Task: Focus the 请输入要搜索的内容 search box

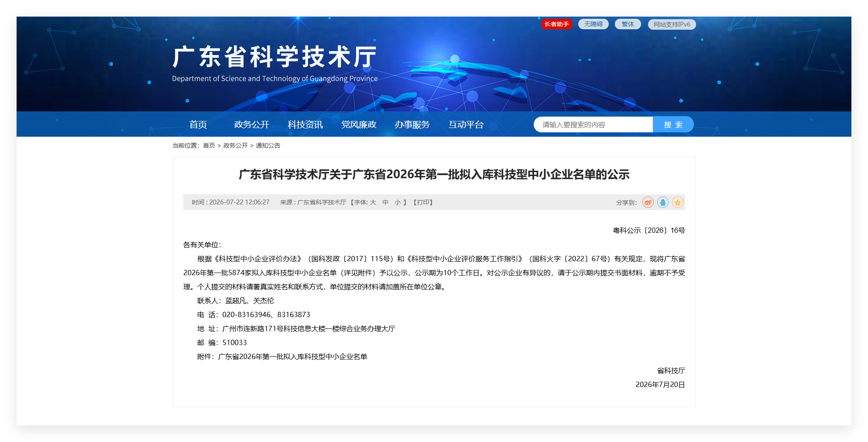Action: [593, 124]
